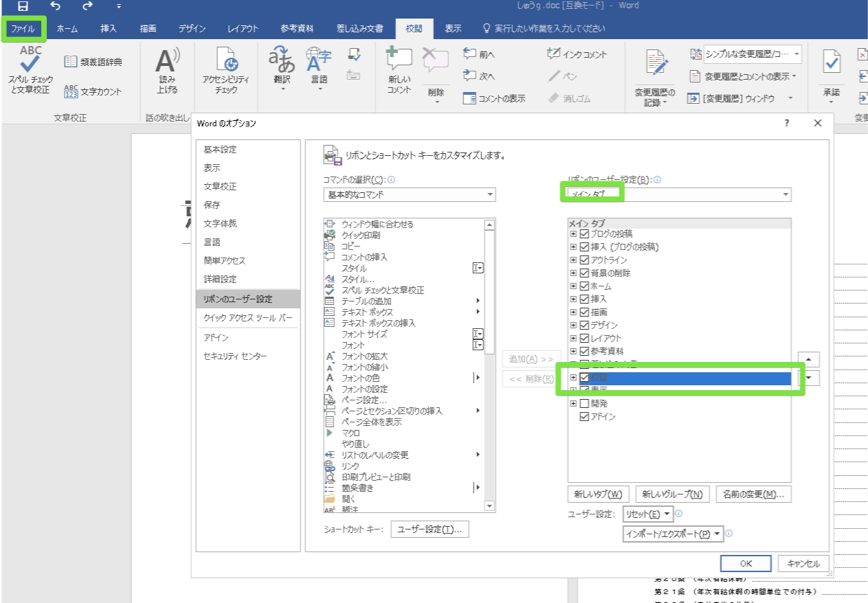Click the 新しいタブ button

pyautogui.click(x=599, y=494)
